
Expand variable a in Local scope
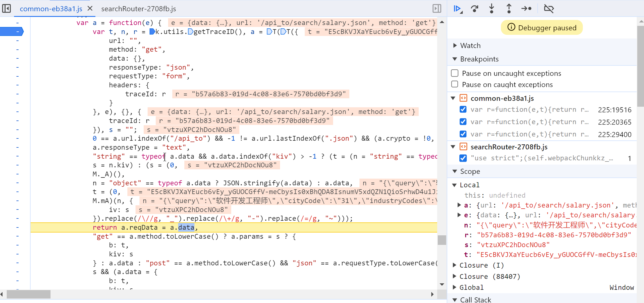(x=459, y=205)
